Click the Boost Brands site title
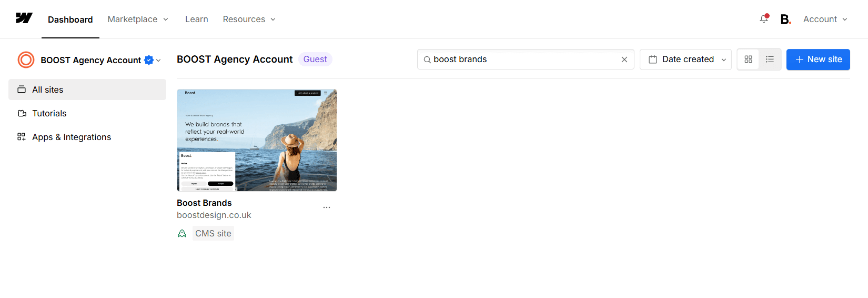868x298 pixels. pyautogui.click(x=204, y=203)
